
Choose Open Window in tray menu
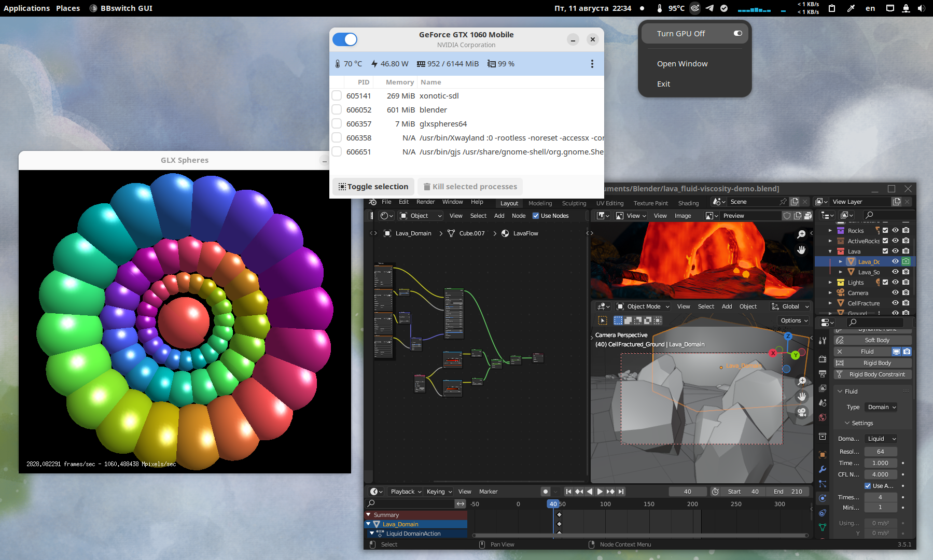tap(682, 64)
